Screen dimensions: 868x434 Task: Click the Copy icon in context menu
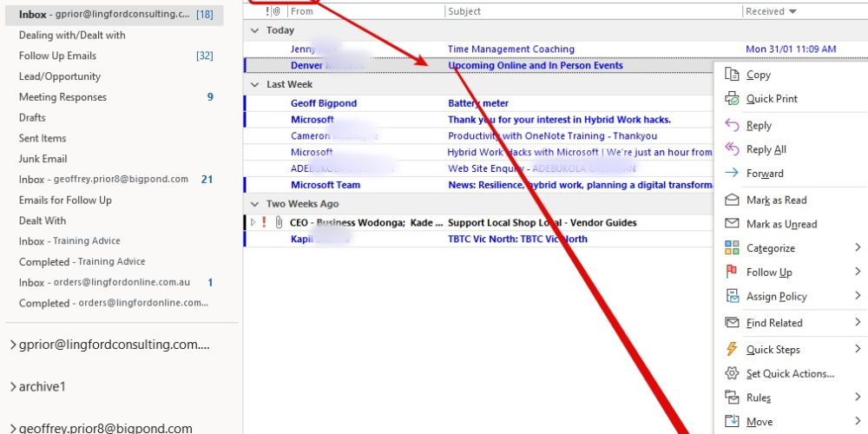(732, 74)
